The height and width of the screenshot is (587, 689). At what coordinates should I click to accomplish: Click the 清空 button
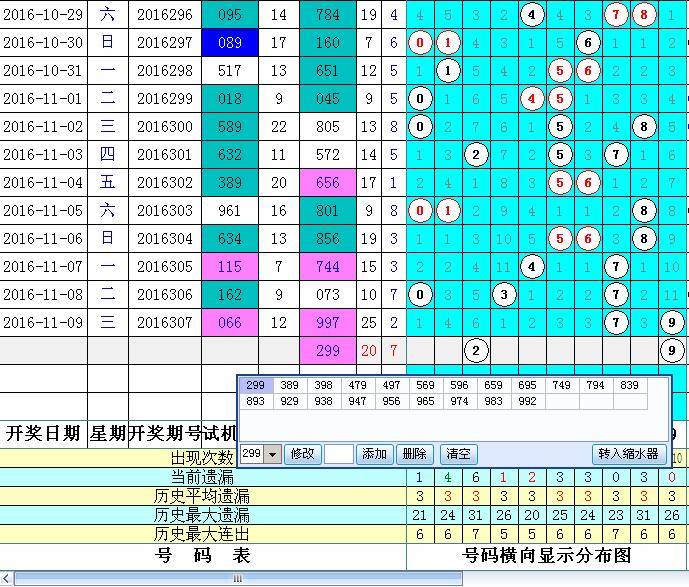click(458, 454)
